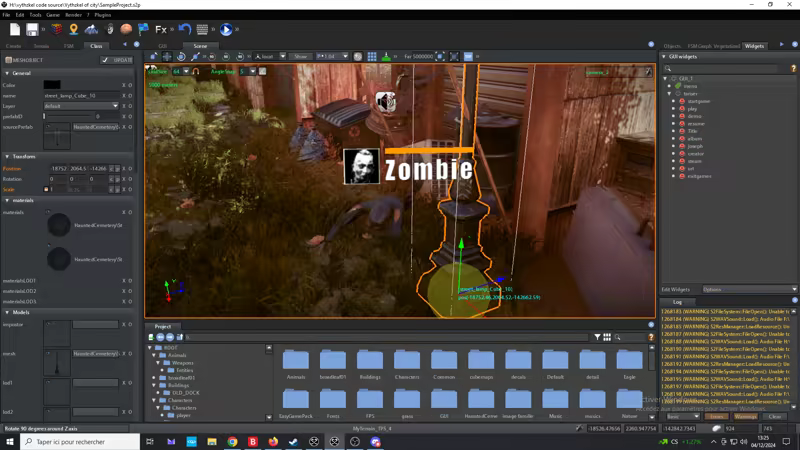
Task: Collapse the Transform section
Action: click(x=6, y=157)
